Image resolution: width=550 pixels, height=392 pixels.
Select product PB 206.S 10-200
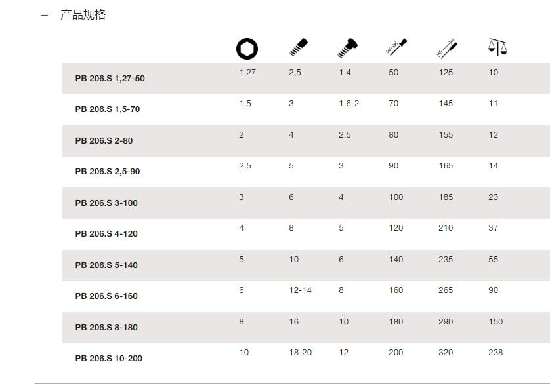pyautogui.click(x=109, y=359)
